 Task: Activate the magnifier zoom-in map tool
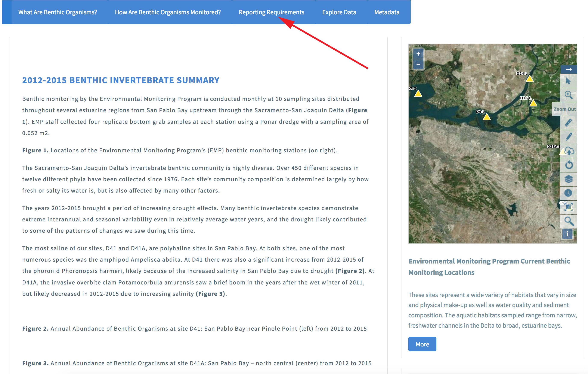(569, 95)
